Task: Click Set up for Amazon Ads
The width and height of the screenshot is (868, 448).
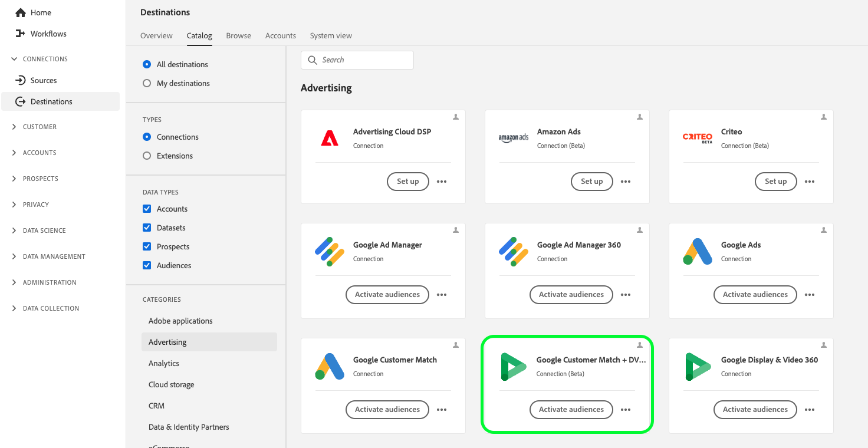Action: pos(592,182)
